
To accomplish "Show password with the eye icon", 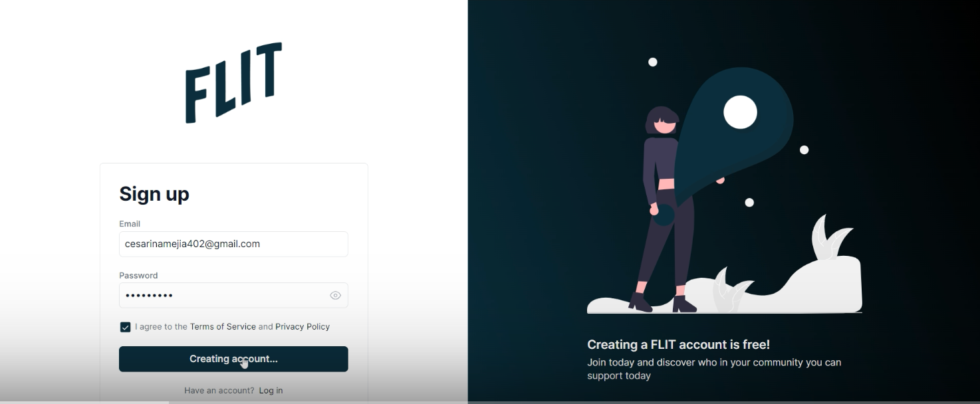I will (335, 296).
